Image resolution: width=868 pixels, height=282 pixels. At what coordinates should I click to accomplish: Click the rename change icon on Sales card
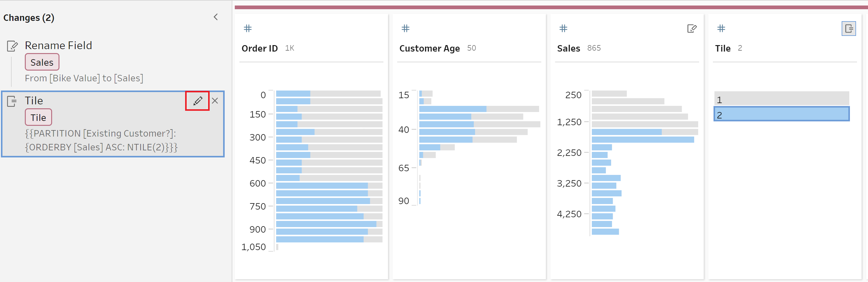tap(691, 29)
